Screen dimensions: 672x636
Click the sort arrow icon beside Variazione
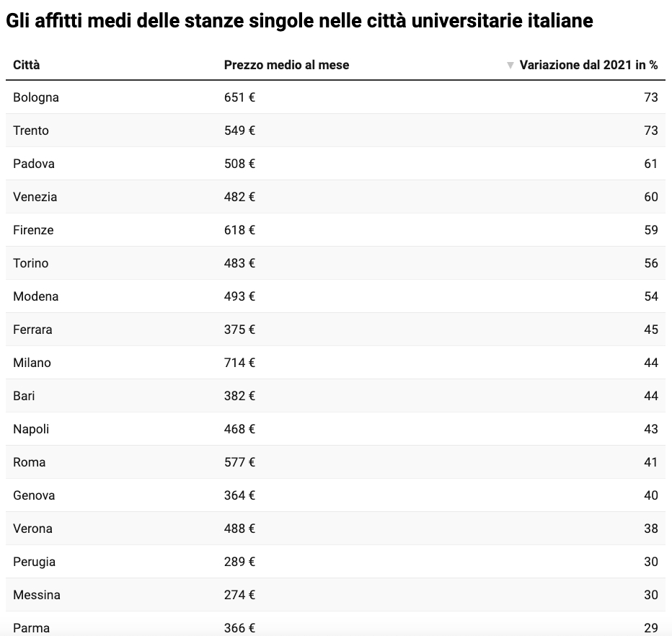tap(510, 66)
